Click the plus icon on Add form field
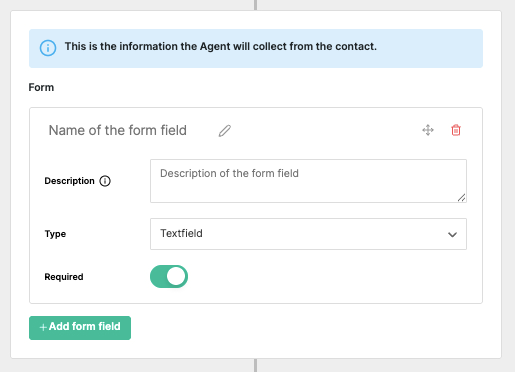Screen dimensions: 515x372 pyautogui.click(x=43, y=327)
